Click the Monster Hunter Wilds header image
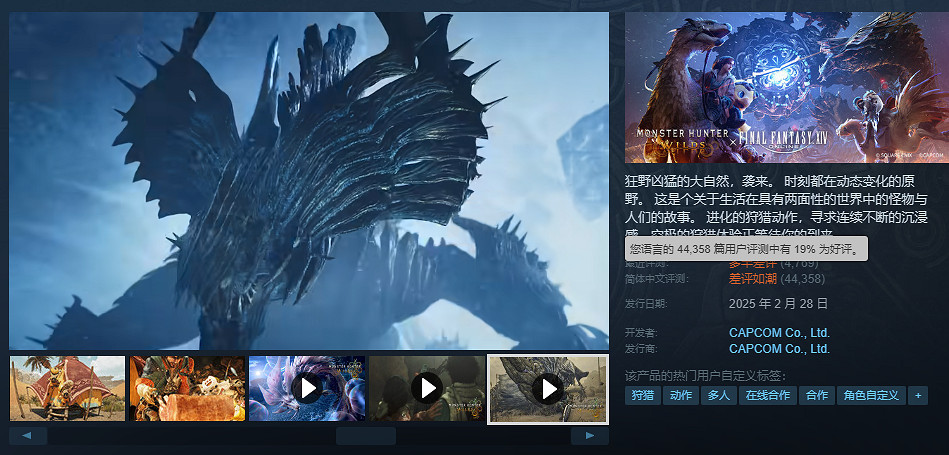 (x=785, y=87)
